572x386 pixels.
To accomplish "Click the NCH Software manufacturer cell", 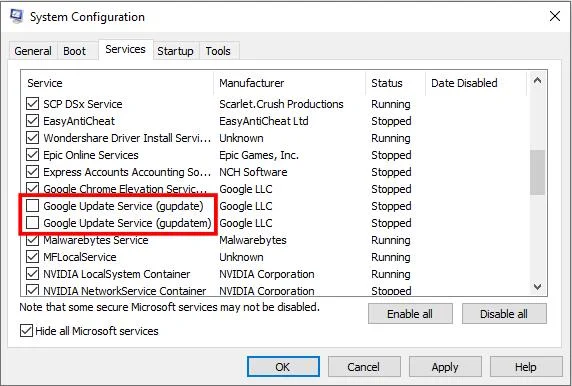I will (x=253, y=172).
